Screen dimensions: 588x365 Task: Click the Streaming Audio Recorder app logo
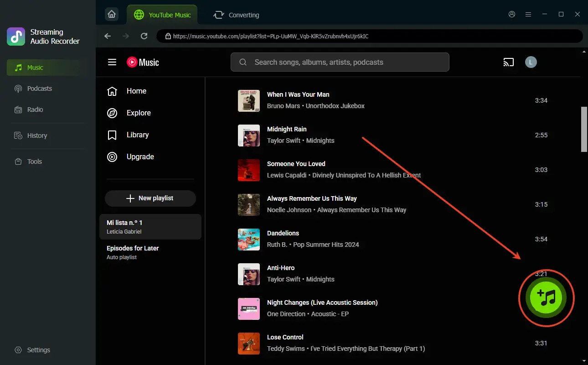coord(16,36)
